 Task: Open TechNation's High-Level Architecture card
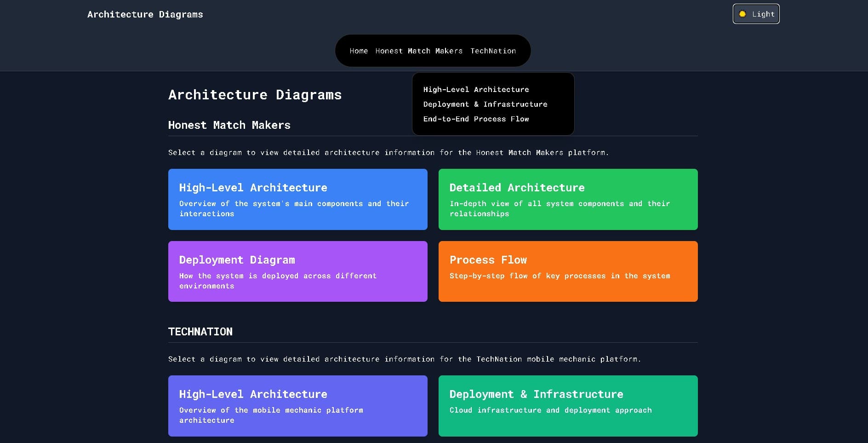298,406
